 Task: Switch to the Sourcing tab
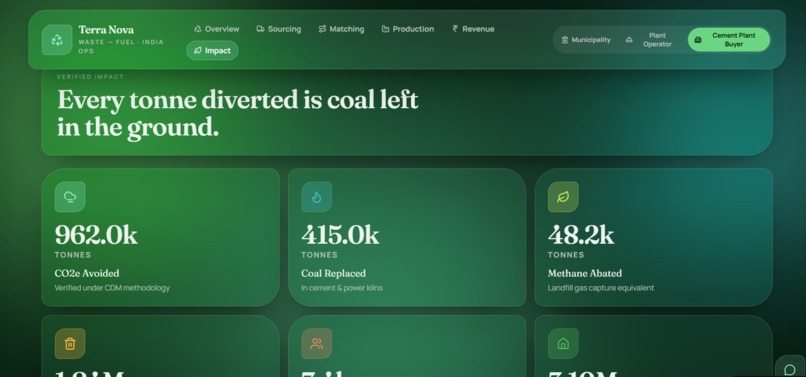(x=279, y=29)
